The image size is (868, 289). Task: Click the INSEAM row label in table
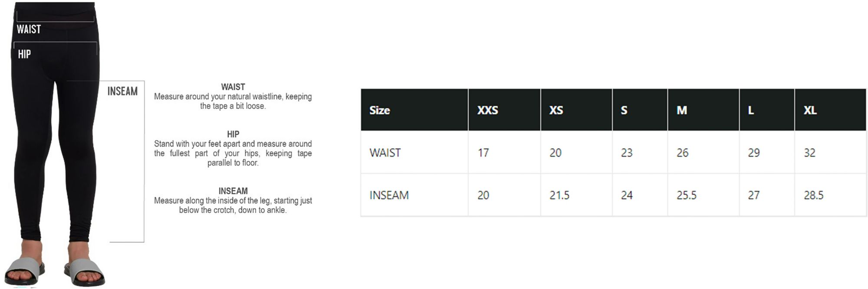tap(389, 195)
